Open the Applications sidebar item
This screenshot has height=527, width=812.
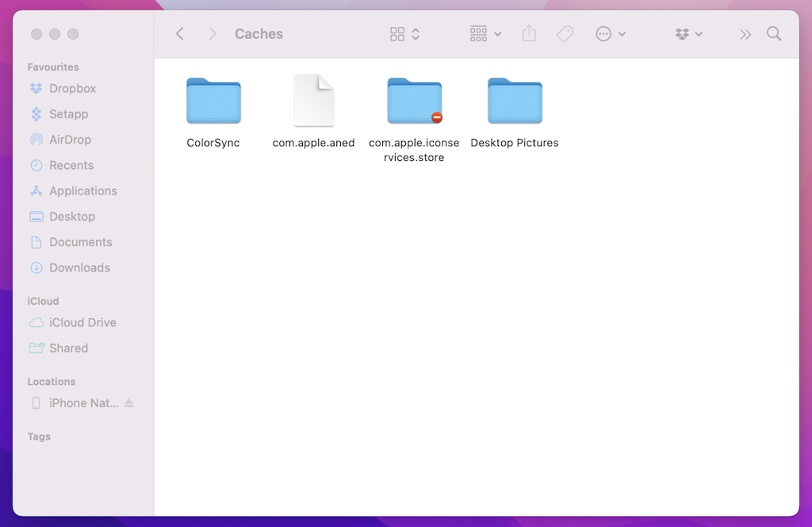click(82, 190)
